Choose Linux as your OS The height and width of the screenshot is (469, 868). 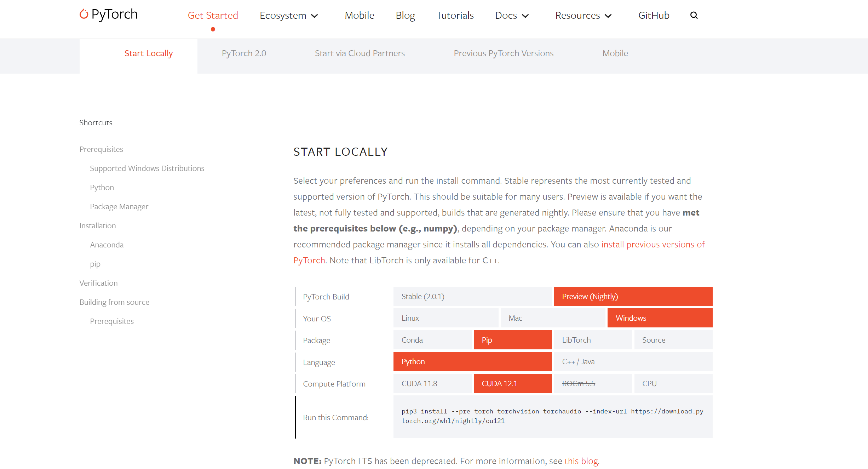coord(446,318)
